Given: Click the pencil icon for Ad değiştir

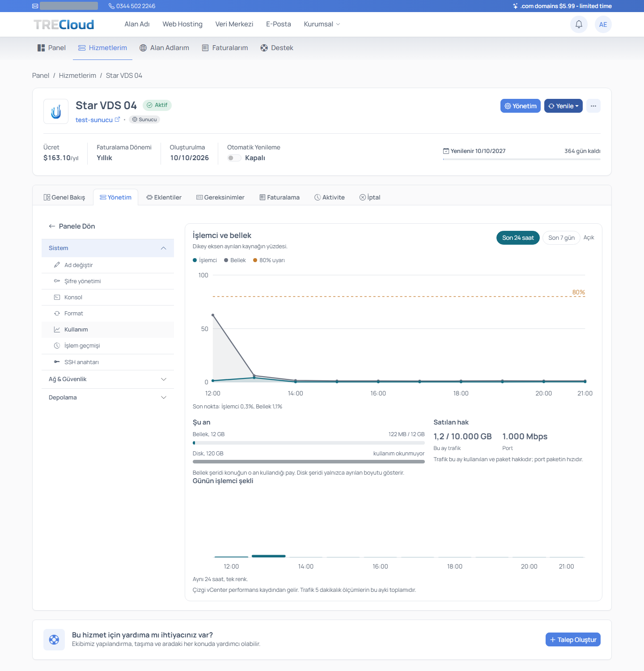Looking at the screenshot, I should tap(57, 265).
